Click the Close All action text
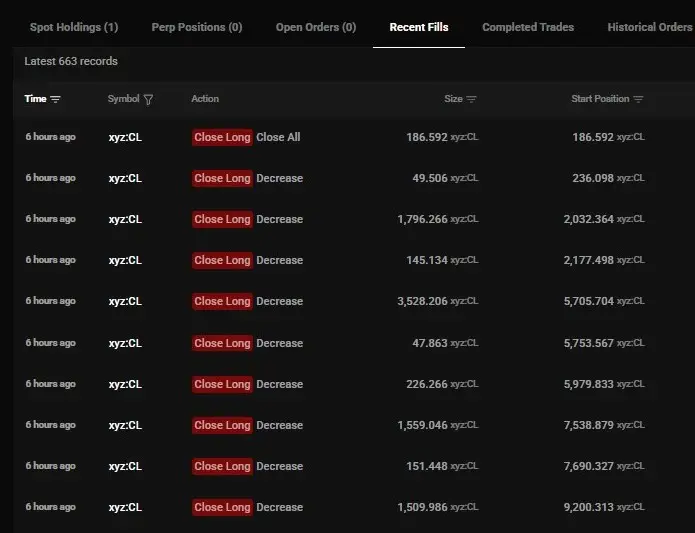Viewport: 695px width, 533px height. [278, 137]
